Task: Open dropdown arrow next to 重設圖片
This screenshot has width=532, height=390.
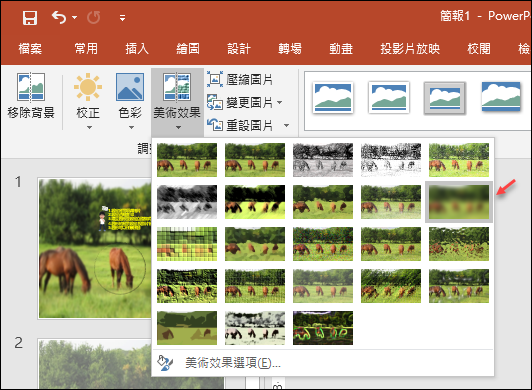Action: tap(287, 126)
